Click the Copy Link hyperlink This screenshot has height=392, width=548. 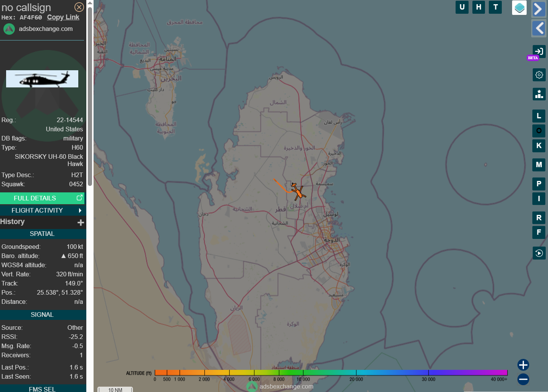pos(63,17)
